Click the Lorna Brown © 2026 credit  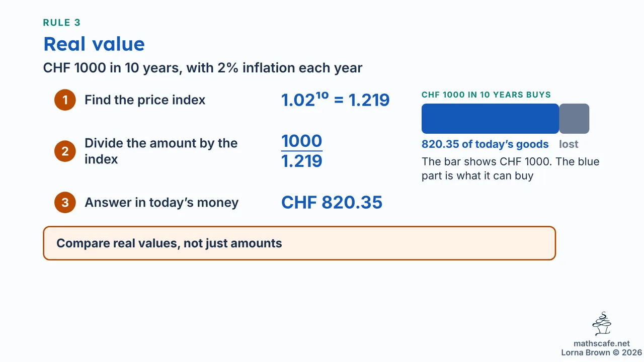tap(602, 352)
